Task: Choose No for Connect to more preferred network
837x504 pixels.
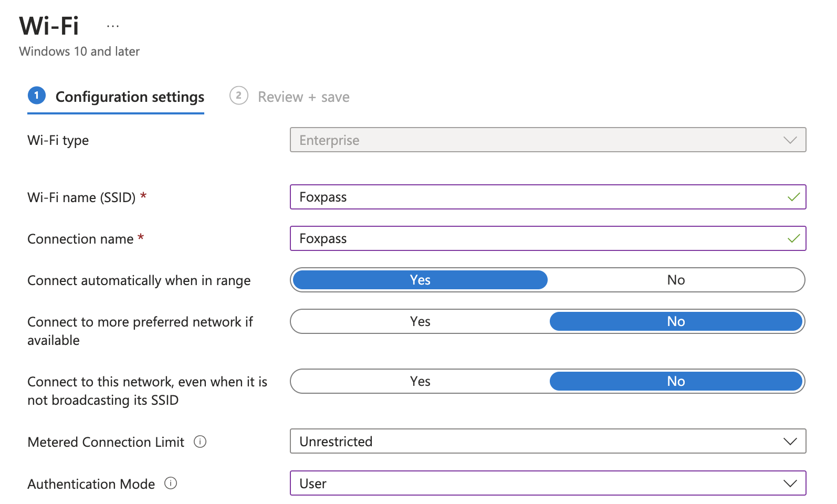Action: [x=676, y=321]
